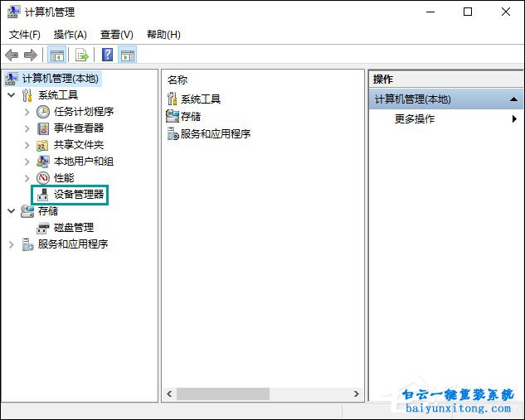Collapse the 计算机管理(本地) actions section

click(513, 99)
